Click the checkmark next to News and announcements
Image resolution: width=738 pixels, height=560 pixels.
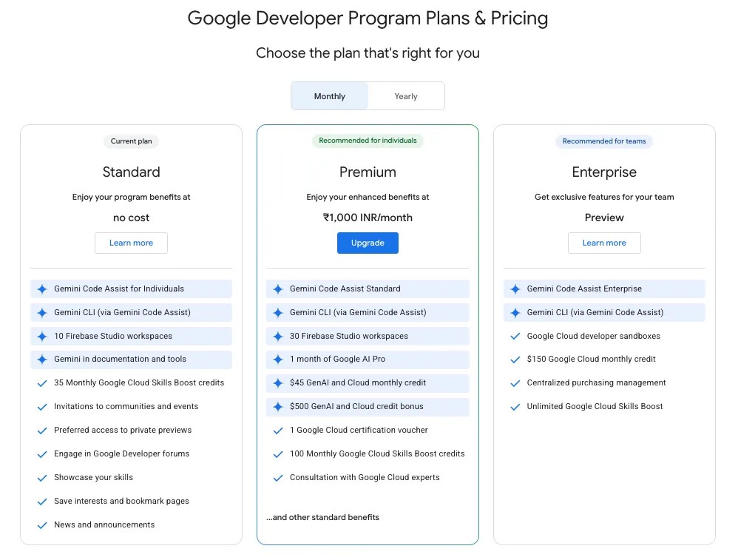(42, 524)
